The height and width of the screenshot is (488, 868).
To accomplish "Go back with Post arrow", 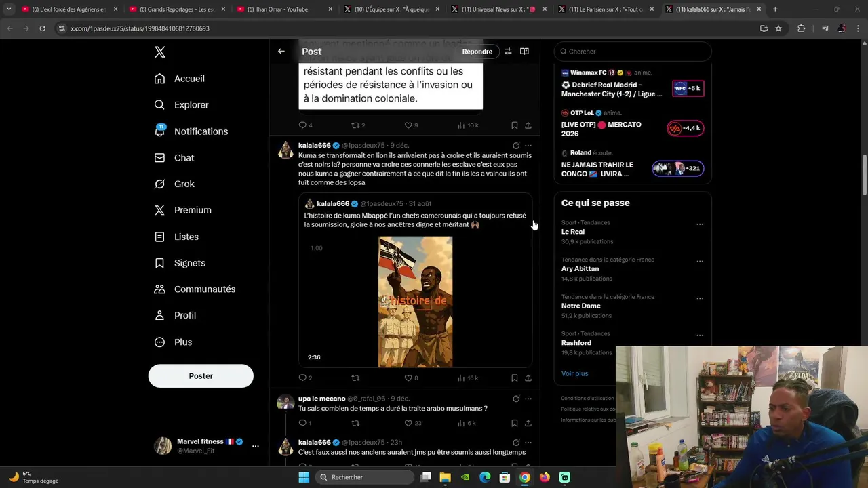I will (x=281, y=52).
